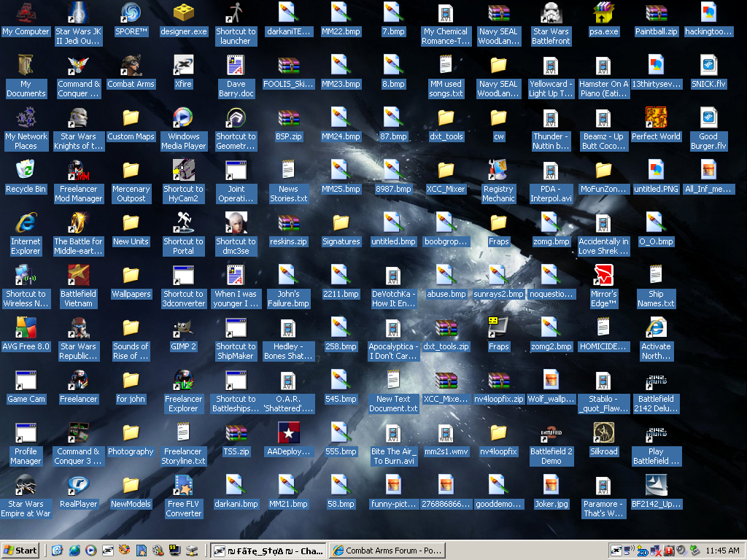Open Star Wars Battlefront icon
The image size is (747, 560).
[551, 25]
